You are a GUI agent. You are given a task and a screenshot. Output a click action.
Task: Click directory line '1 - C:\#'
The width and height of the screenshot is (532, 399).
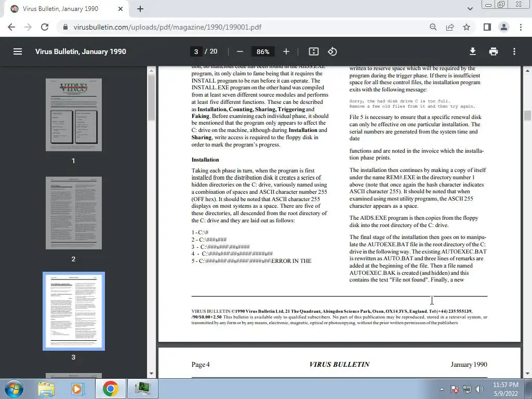(x=199, y=232)
